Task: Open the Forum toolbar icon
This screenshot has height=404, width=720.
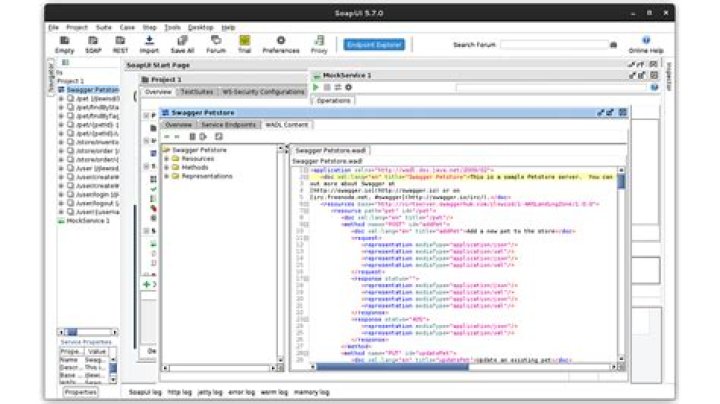Action: pyautogui.click(x=215, y=43)
